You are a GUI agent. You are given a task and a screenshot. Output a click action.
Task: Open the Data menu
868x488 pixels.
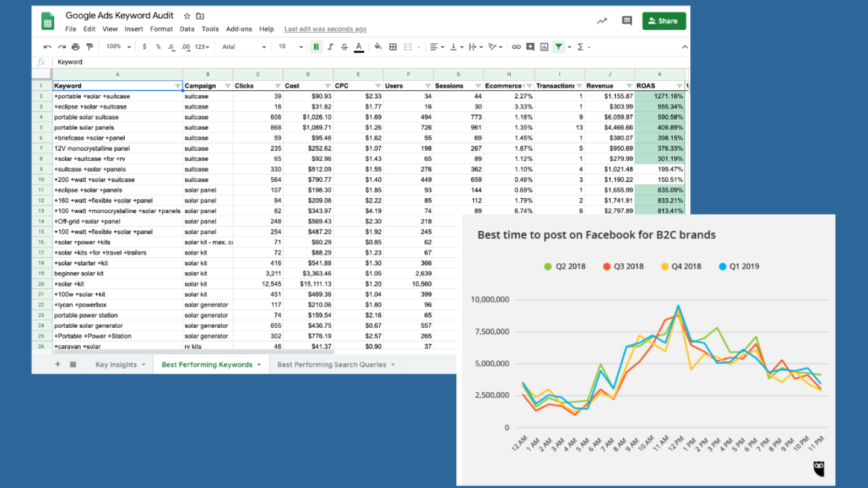pos(187,29)
